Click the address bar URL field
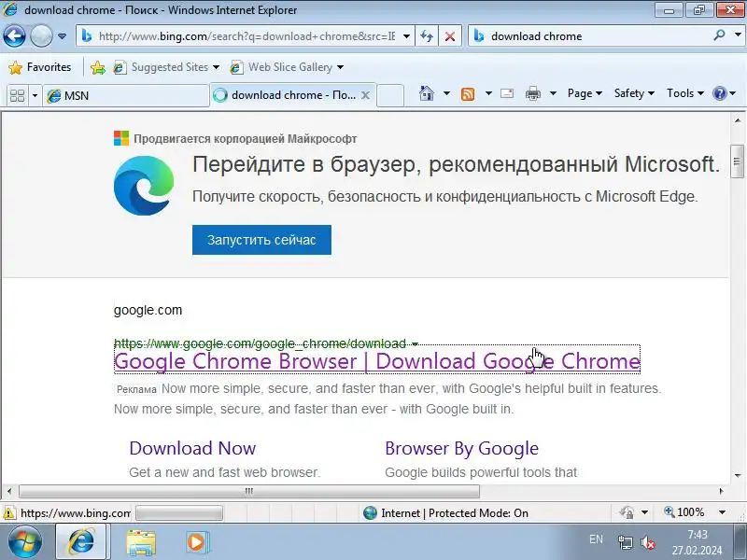The height and width of the screenshot is (560, 747). pyautogui.click(x=247, y=36)
